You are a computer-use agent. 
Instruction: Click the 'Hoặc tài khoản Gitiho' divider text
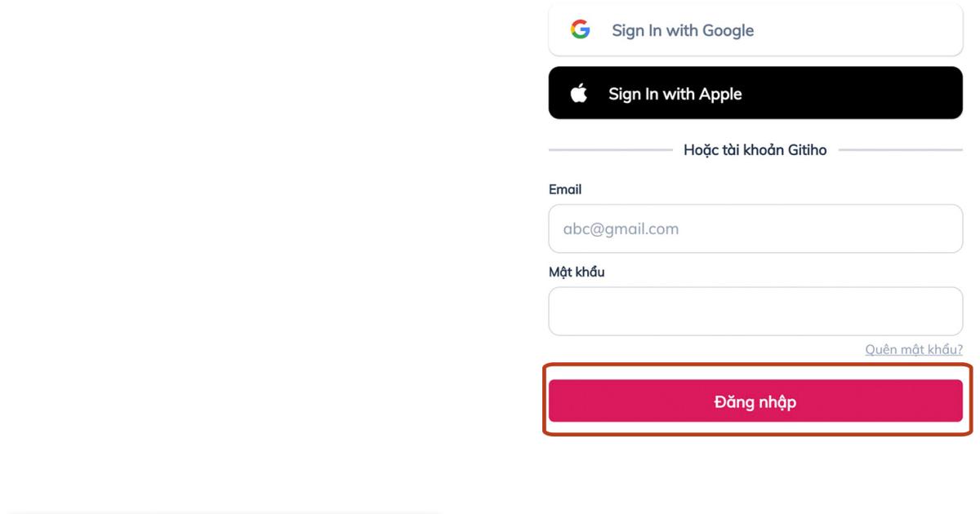point(755,150)
